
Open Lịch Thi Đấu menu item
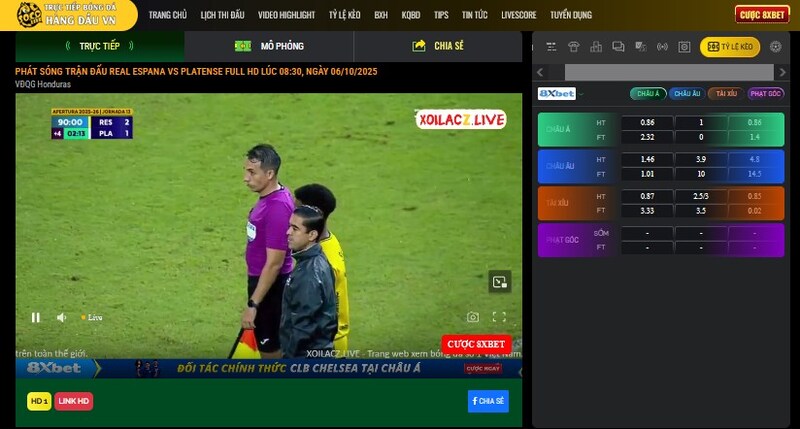click(222, 15)
